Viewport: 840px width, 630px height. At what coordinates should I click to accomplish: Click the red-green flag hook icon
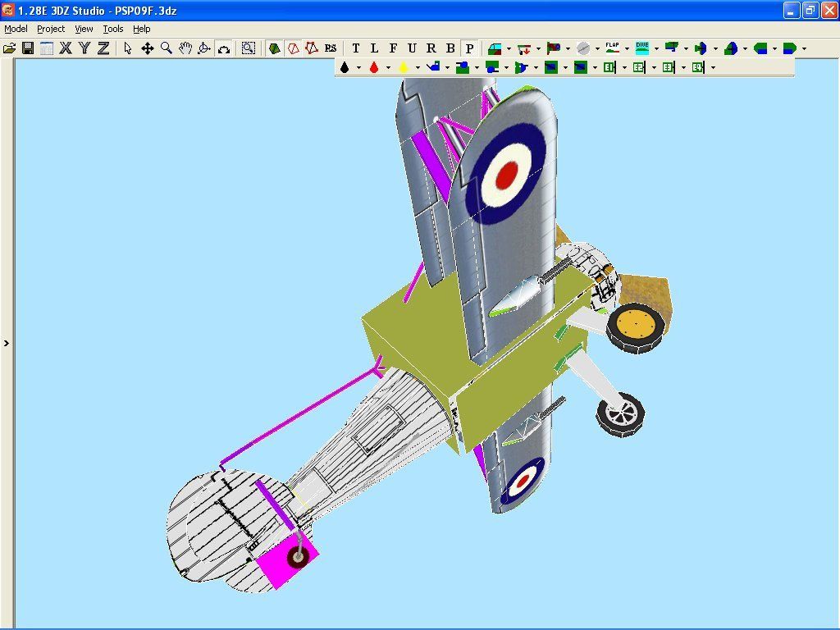coord(554,48)
